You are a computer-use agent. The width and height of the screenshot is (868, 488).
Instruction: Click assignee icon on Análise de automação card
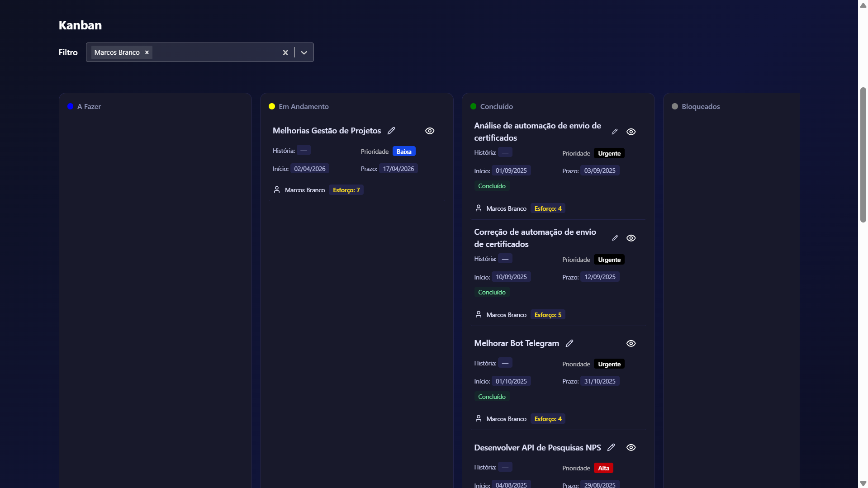[479, 208]
